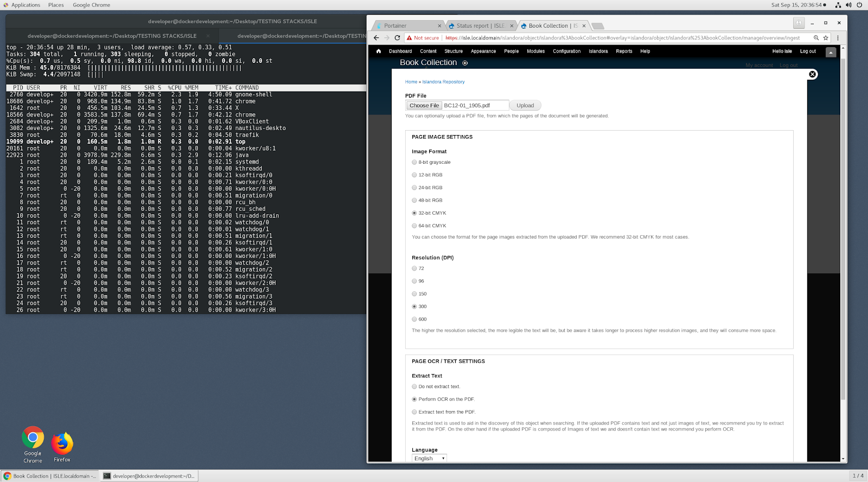Close the Portainer tab
Screen dimensions: 868x482
click(439, 25)
